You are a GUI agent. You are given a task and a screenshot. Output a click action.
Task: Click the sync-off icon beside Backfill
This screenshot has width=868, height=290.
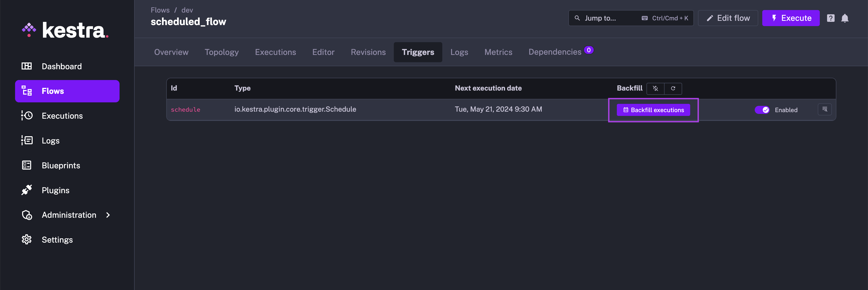(655, 89)
